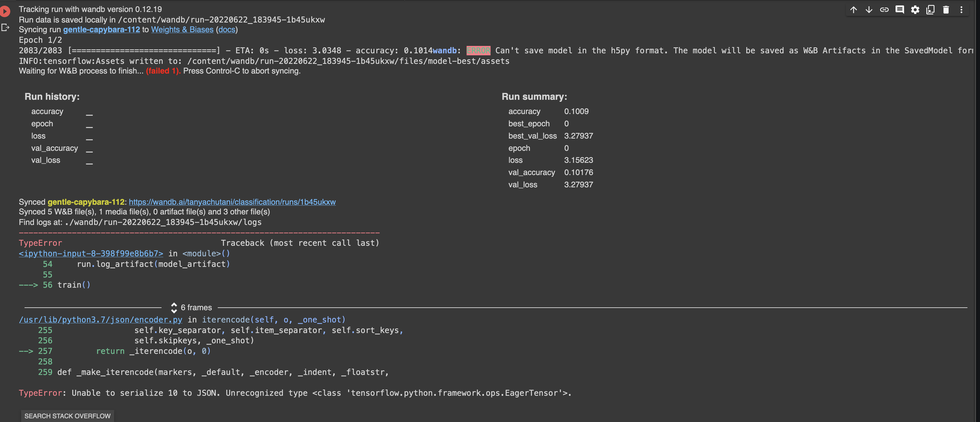
Task: Open the gentle-capybara-112 run link
Action: [101, 29]
